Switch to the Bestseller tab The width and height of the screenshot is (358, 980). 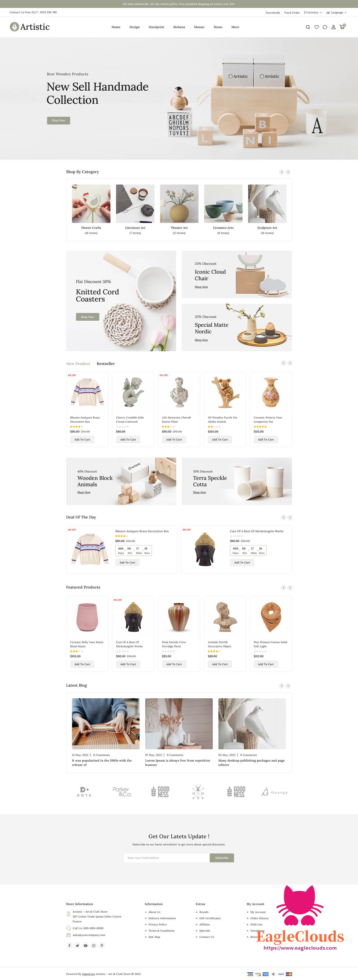[106, 364]
